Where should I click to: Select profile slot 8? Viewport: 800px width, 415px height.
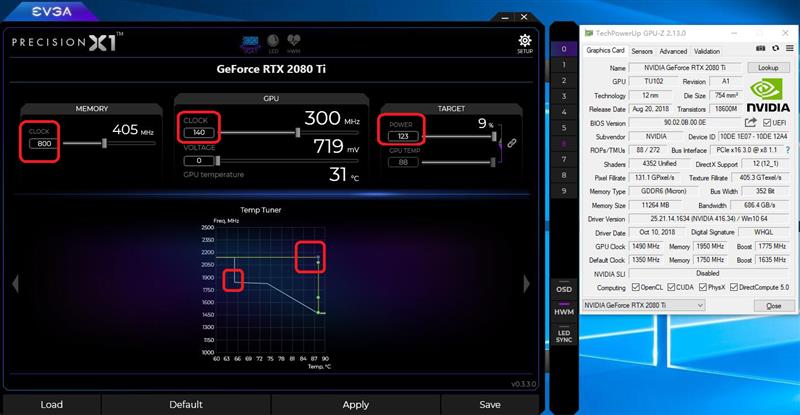pos(564,175)
